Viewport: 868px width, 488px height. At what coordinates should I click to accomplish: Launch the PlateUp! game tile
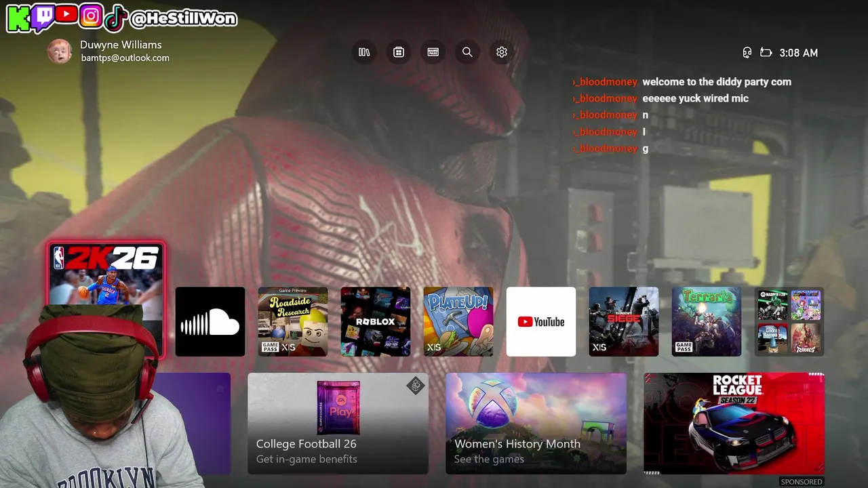[x=458, y=321]
